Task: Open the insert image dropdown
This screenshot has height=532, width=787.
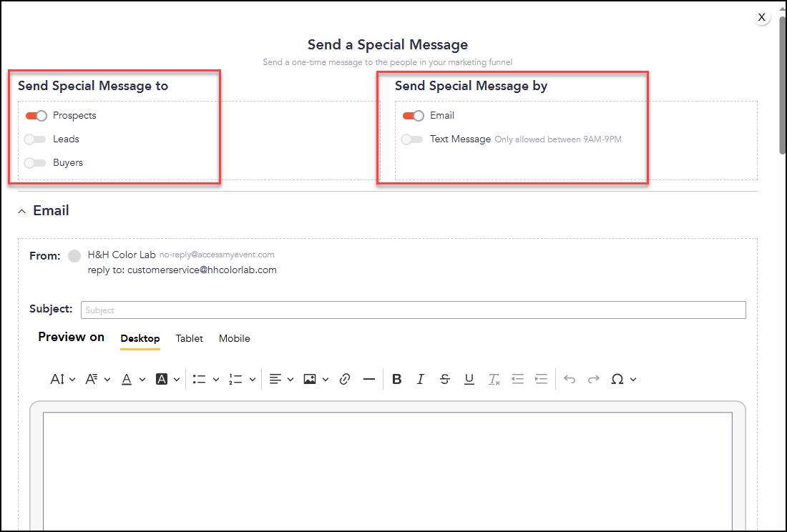Action: pyautogui.click(x=316, y=380)
